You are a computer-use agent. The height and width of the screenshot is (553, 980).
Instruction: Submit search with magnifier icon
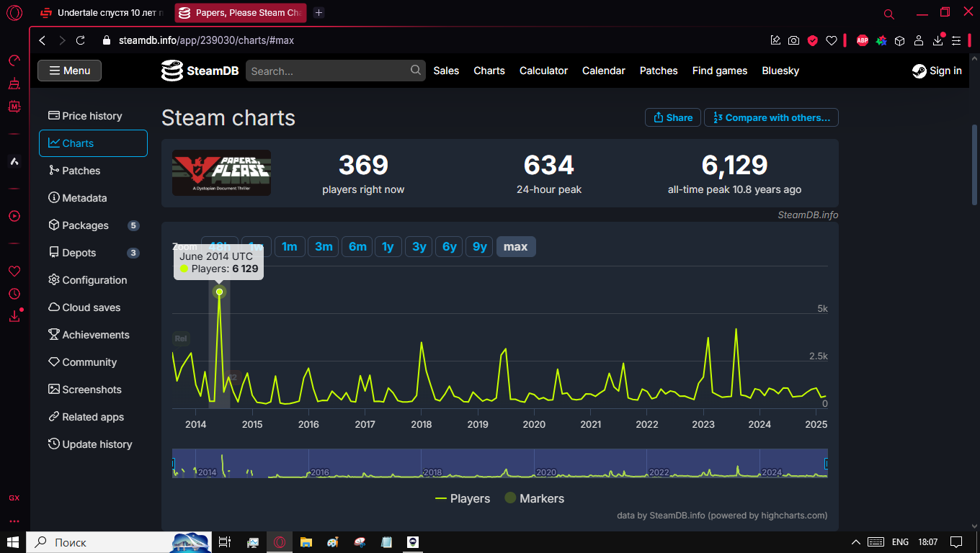(x=416, y=70)
